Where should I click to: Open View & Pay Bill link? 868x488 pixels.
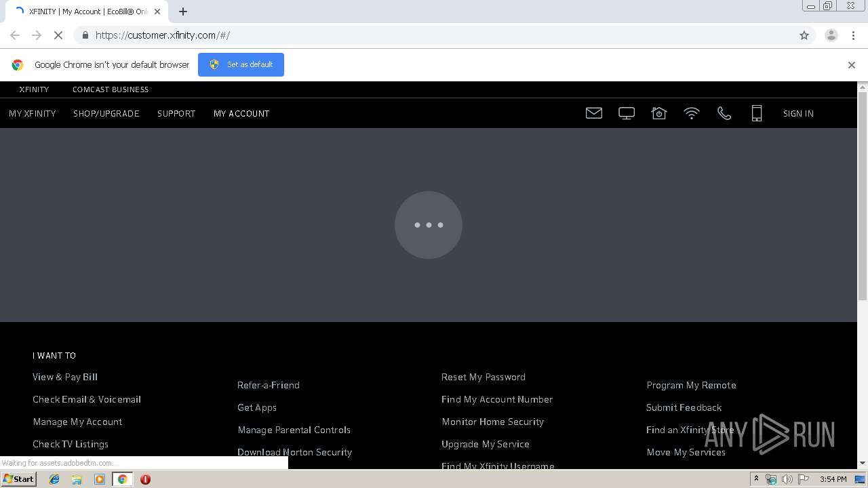pyautogui.click(x=65, y=377)
